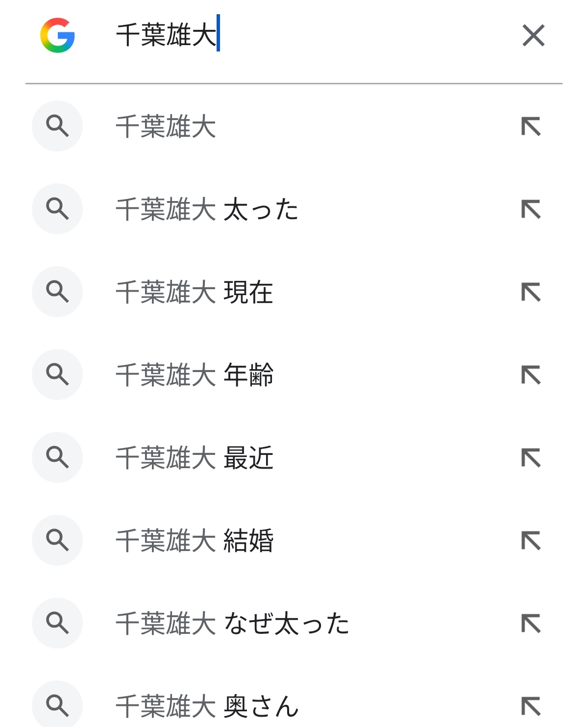Fill arrow for 千葉雄大 太った suggestion
The height and width of the screenshot is (727, 588).
531,209
